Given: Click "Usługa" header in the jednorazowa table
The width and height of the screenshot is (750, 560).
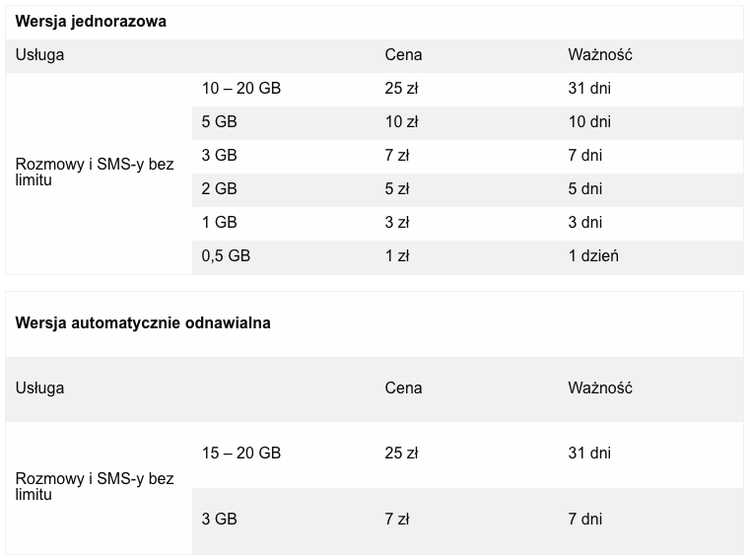Looking at the screenshot, I should click(x=40, y=55).
